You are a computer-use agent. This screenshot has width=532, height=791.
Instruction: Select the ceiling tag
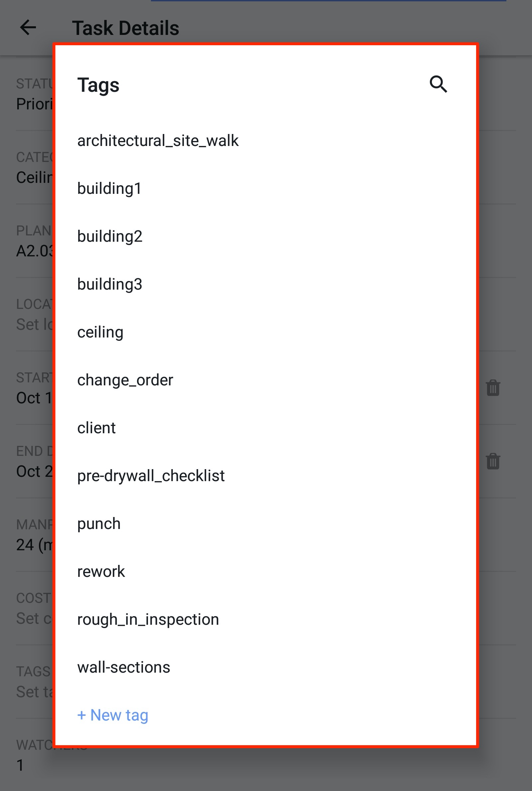100,332
